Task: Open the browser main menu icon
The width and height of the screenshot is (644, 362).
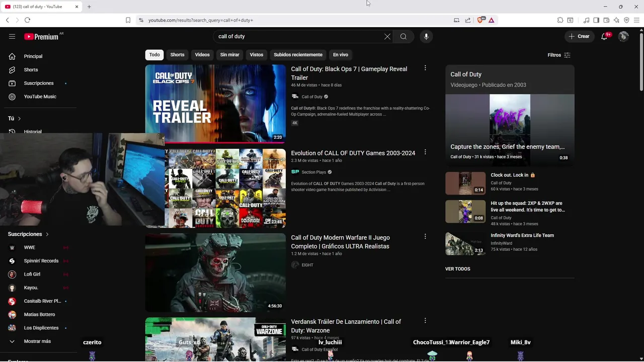Action: [637, 20]
